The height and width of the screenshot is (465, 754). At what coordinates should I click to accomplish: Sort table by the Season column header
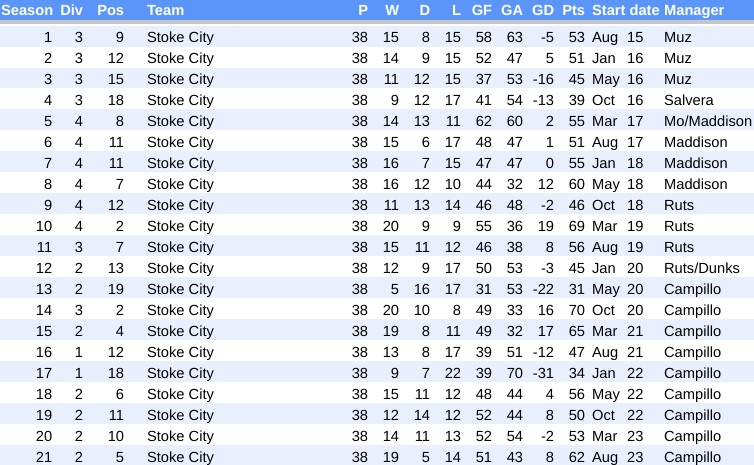27,10
